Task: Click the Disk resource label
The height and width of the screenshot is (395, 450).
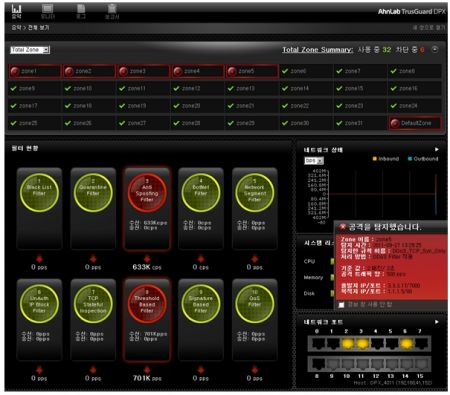Action: click(309, 293)
